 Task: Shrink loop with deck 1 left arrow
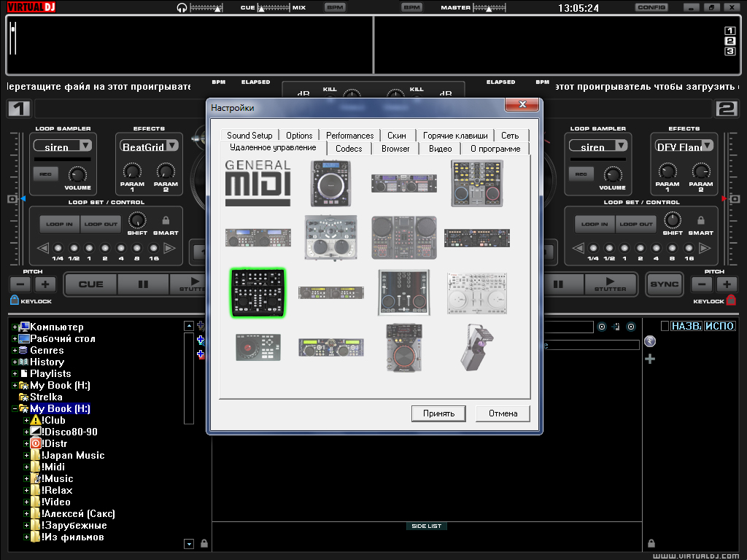[x=43, y=248]
